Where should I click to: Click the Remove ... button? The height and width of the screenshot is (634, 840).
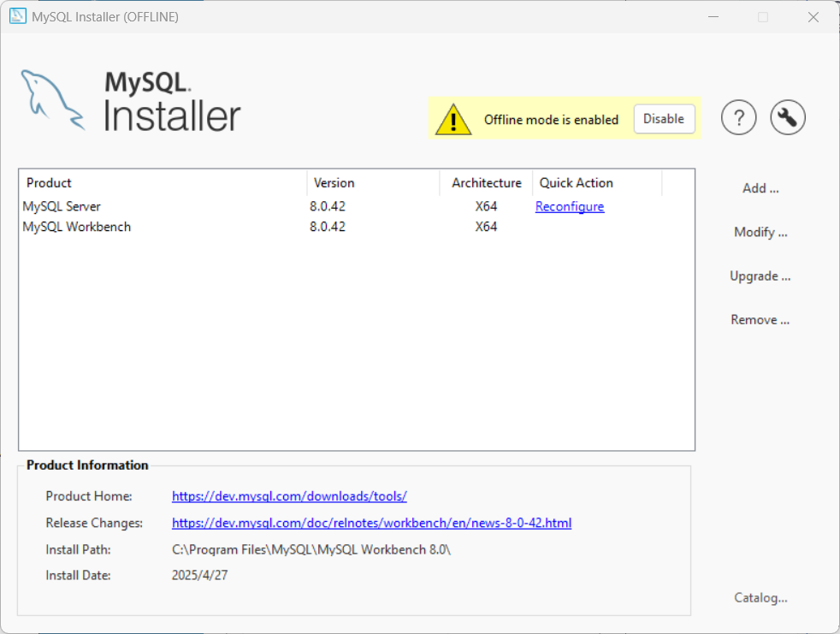click(760, 320)
